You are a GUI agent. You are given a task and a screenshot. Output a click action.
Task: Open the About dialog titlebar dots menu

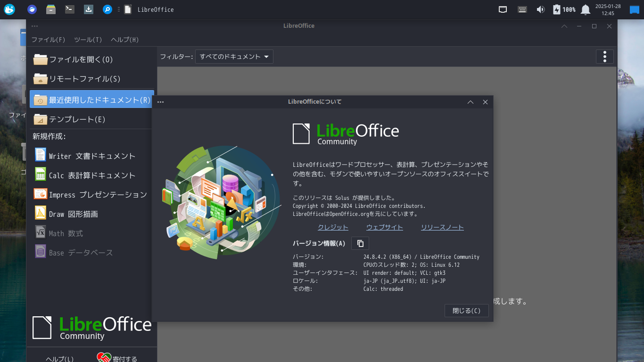tap(161, 102)
